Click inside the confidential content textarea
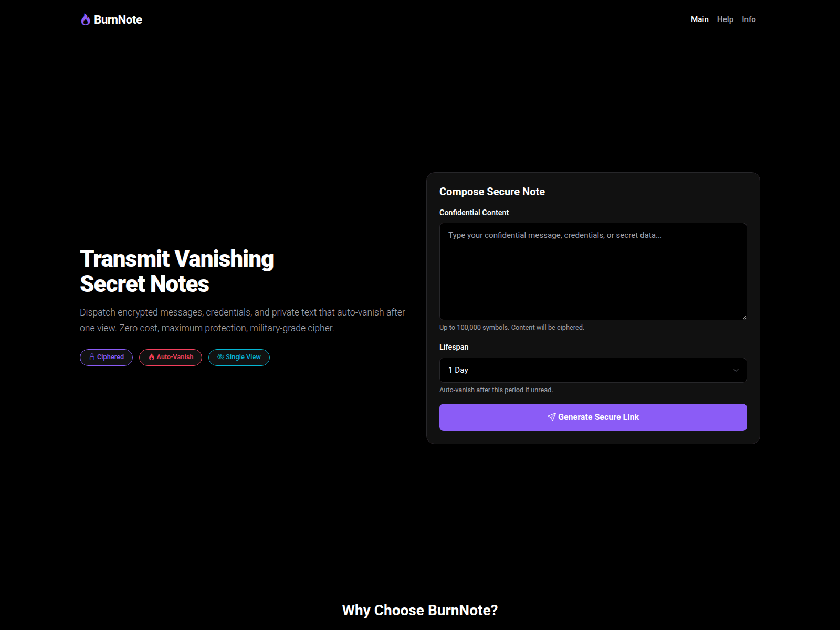This screenshot has height=630, width=840. coord(592,270)
